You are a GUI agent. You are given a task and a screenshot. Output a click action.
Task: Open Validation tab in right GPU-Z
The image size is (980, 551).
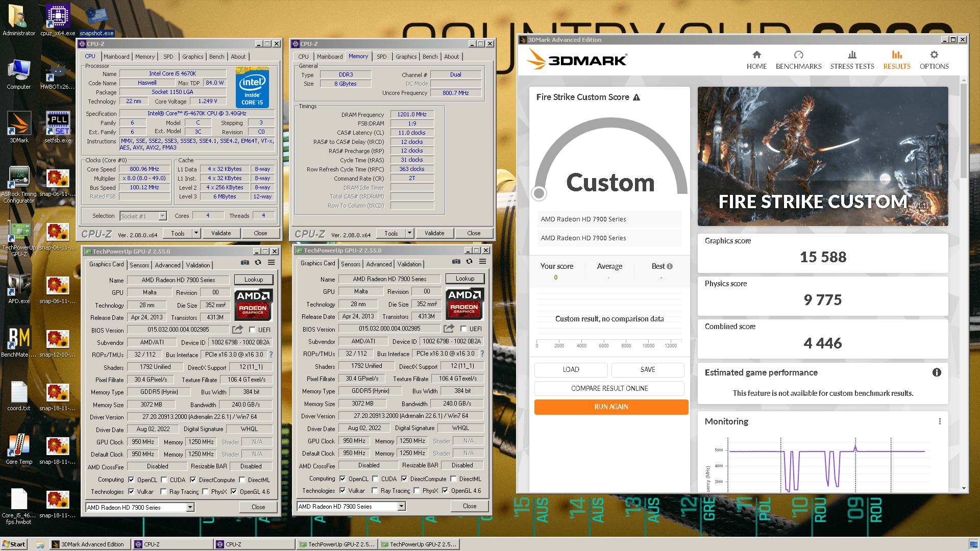pyautogui.click(x=409, y=264)
